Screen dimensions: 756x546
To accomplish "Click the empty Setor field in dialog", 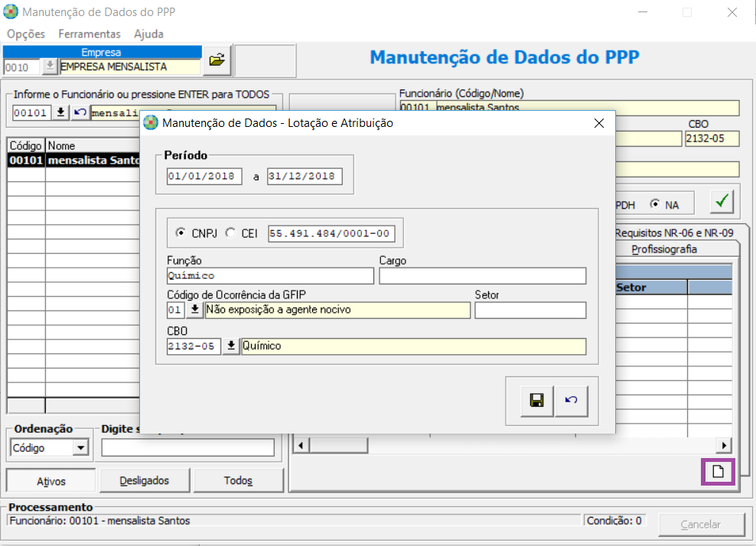I will pos(530,310).
